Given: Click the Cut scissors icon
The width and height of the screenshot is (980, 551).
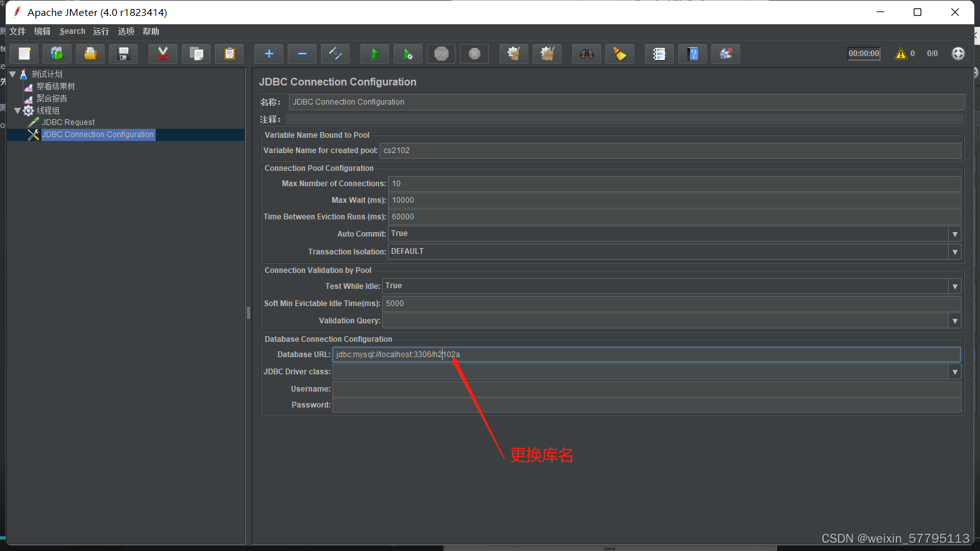Looking at the screenshot, I should point(163,54).
